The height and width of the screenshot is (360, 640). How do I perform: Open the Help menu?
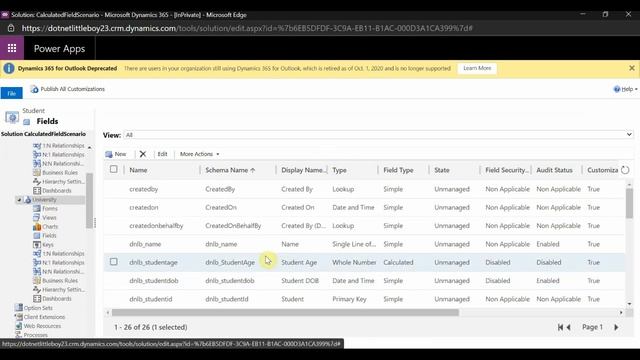point(625,89)
